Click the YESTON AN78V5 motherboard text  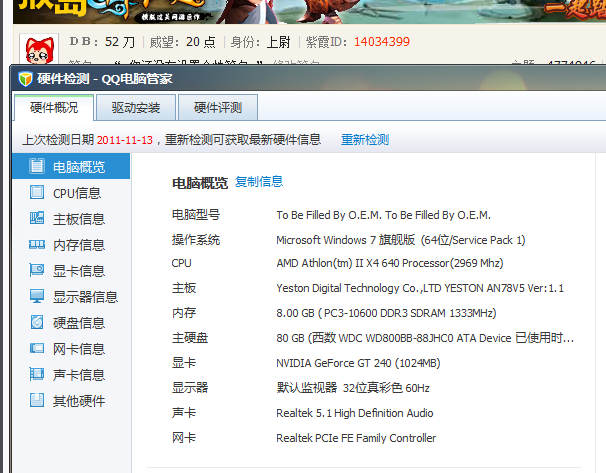(420, 288)
